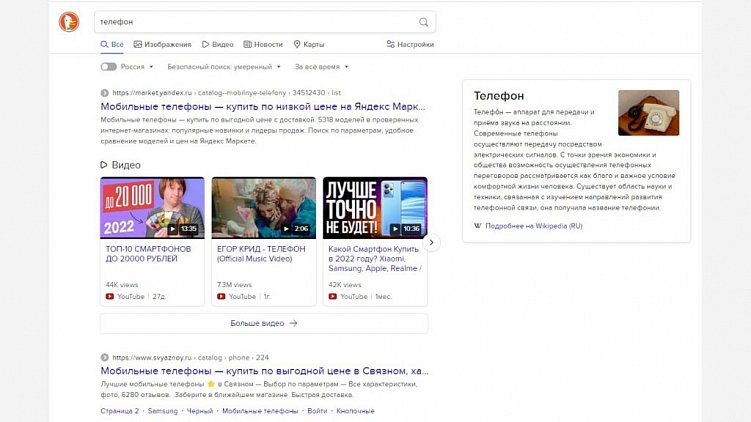Screen dimensions: 751x422
Task: Click the Wikipedia W icon
Action: pos(478,226)
